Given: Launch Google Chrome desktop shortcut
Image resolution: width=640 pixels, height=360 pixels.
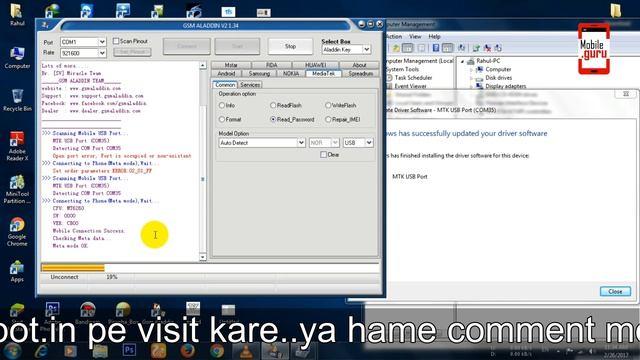Looking at the screenshot, I should coord(17,232).
